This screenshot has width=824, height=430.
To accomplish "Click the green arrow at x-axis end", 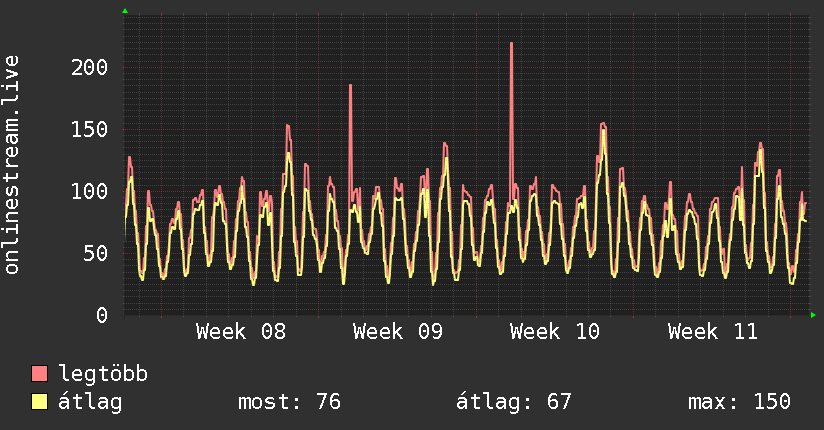I will click(x=813, y=315).
